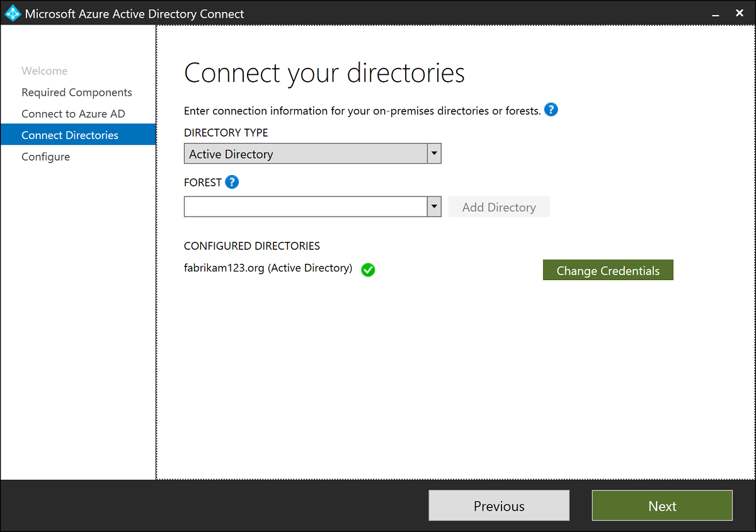Open Required Components step in sidebar
The image size is (756, 532).
point(77,93)
